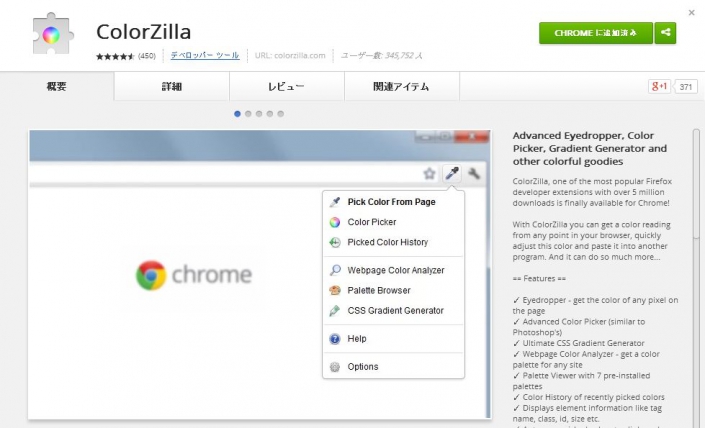Screen dimensions: 705x428
Task: Click the green share icon button
Action: point(665,33)
